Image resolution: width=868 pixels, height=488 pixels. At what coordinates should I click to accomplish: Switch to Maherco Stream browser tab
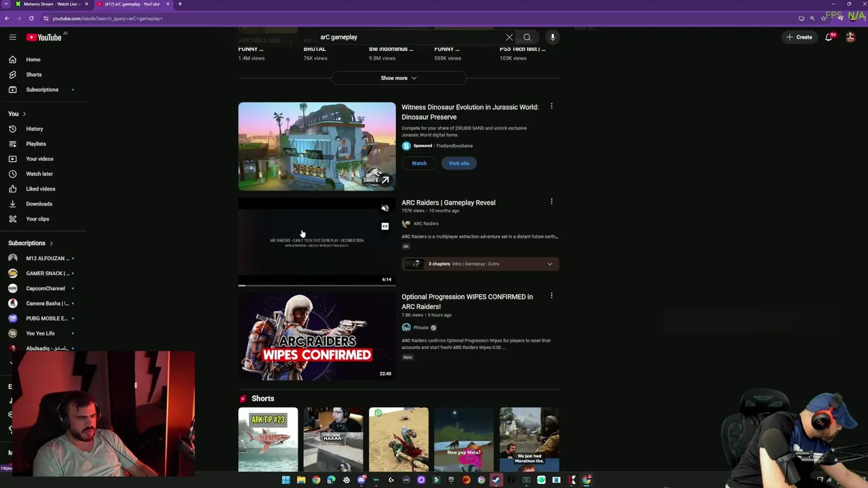tap(52, 4)
